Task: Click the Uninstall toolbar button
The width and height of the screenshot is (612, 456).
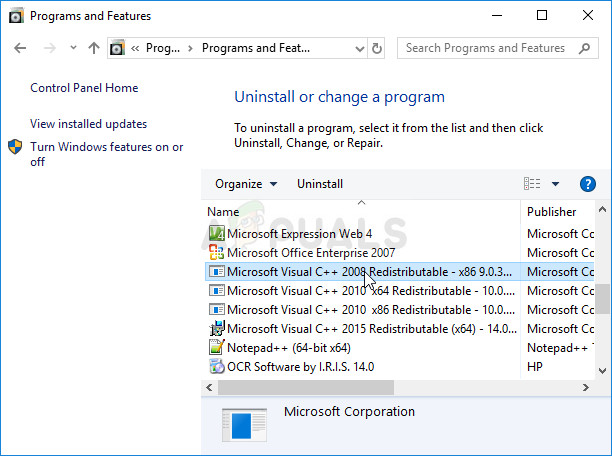Action: click(320, 184)
